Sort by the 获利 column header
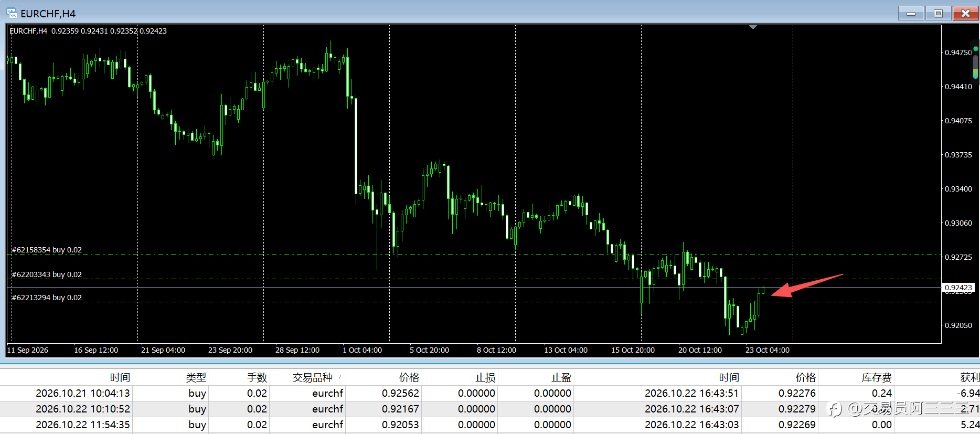 tap(970, 377)
